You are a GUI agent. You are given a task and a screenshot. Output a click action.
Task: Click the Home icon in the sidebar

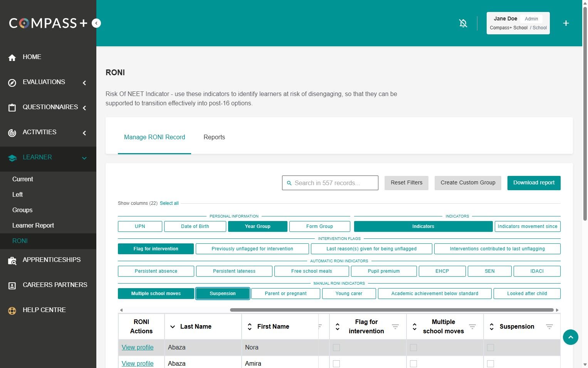click(12, 57)
